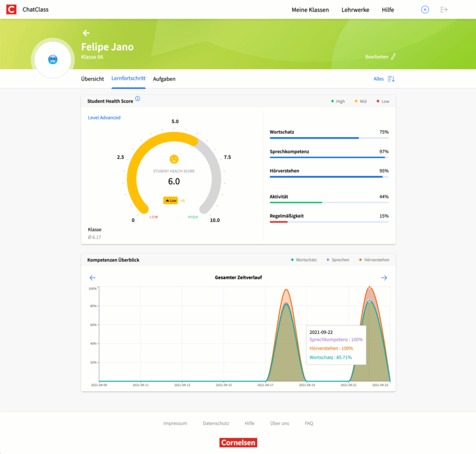Open the Impressum footer link
This screenshot has height=454, width=476.
coord(175,424)
